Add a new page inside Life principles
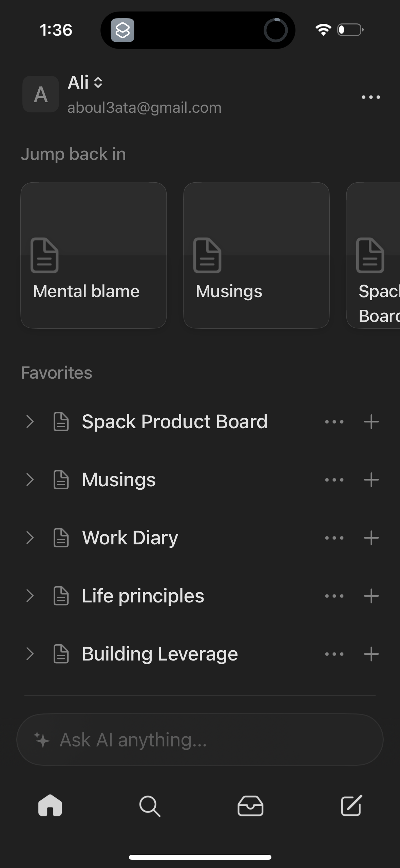The width and height of the screenshot is (400, 868). 371,595
